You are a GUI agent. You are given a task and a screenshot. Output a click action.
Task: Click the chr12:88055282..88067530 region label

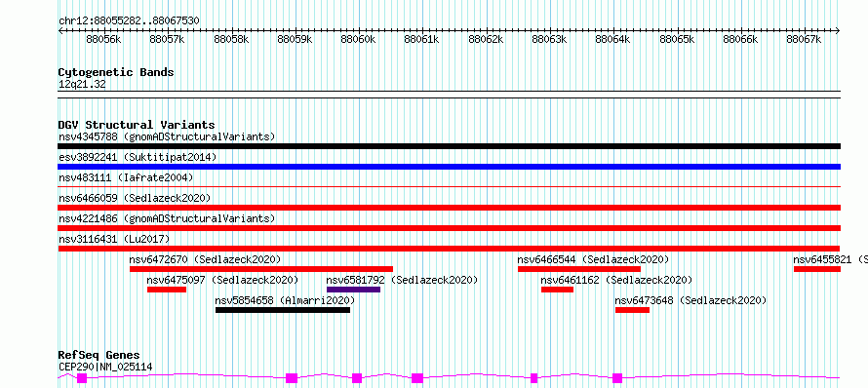pyautogui.click(x=129, y=21)
